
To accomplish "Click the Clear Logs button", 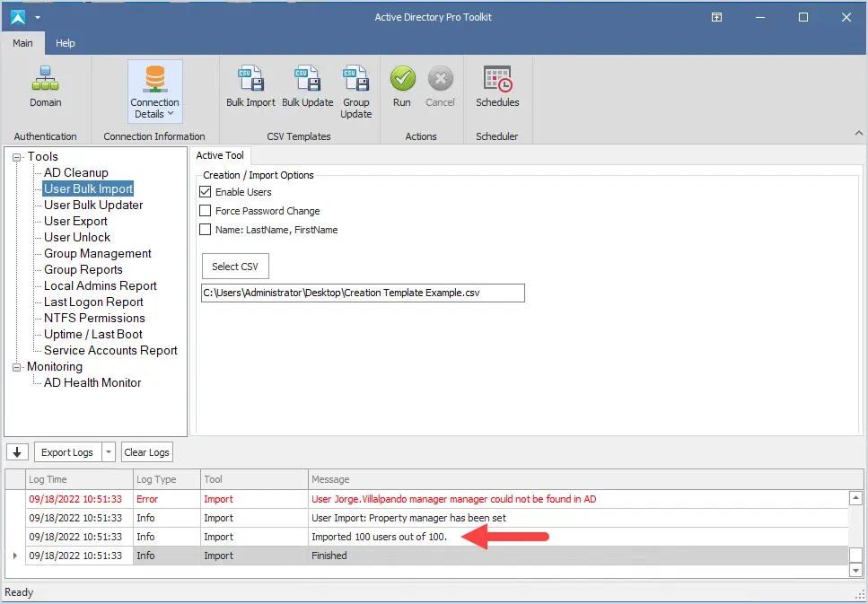I will click(146, 451).
